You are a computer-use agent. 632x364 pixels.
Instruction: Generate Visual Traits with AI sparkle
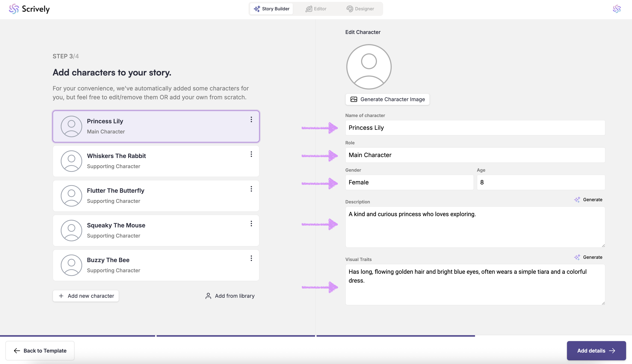pyautogui.click(x=588, y=257)
